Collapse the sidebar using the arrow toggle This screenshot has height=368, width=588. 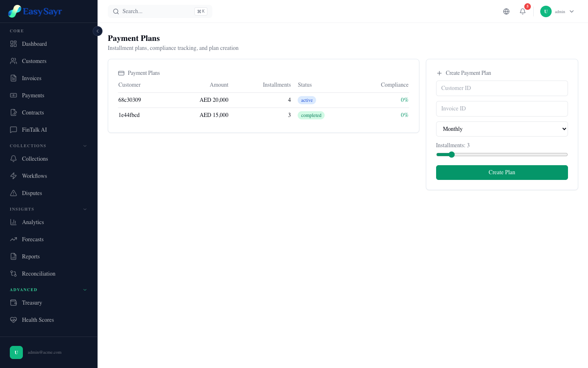(98, 31)
